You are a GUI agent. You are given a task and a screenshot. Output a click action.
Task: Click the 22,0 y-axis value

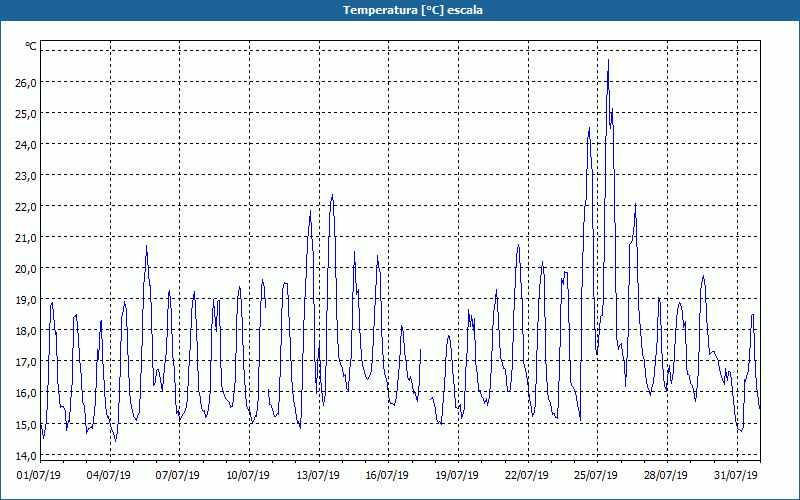point(26,207)
